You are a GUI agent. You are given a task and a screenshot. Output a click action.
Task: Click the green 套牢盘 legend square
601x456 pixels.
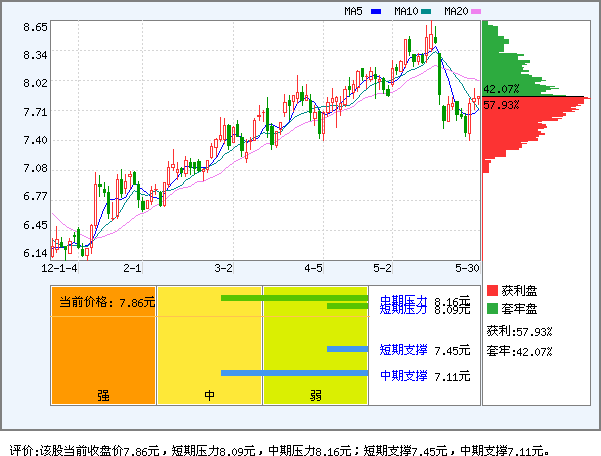pos(492,308)
